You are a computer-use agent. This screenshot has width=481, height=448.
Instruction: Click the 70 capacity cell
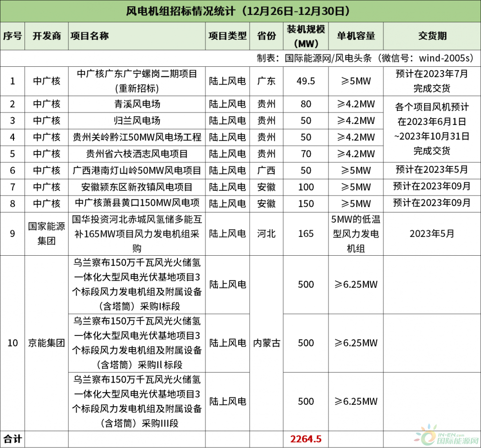click(x=306, y=154)
